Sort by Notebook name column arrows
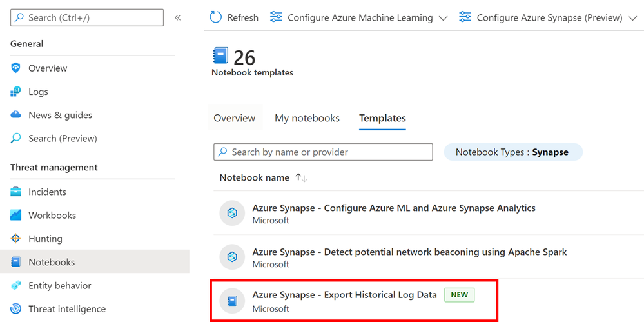644x322 pixels. 300,177
